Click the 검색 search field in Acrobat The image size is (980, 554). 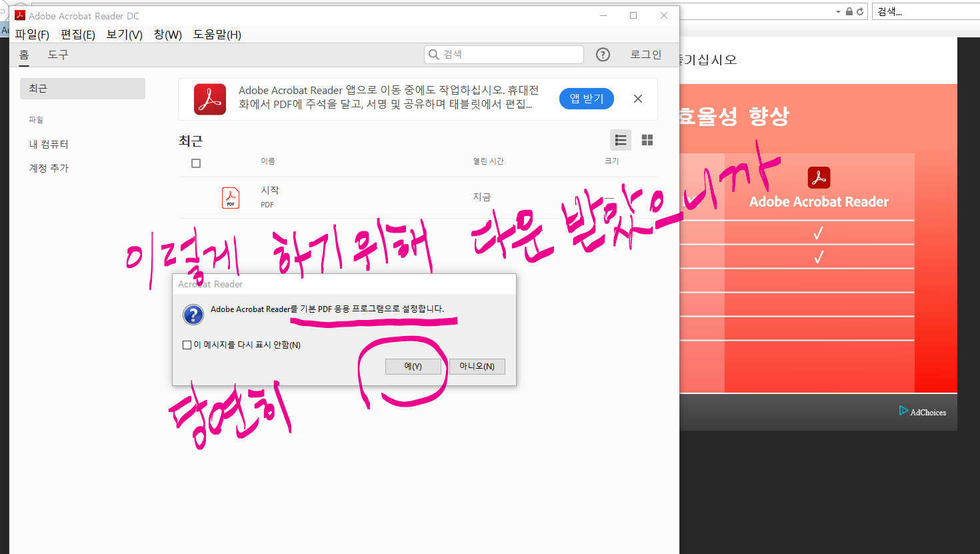pos(504,55)
